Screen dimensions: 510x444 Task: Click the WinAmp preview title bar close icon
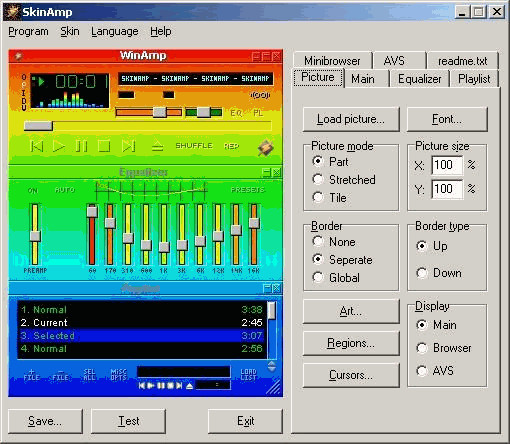point(276,56)
